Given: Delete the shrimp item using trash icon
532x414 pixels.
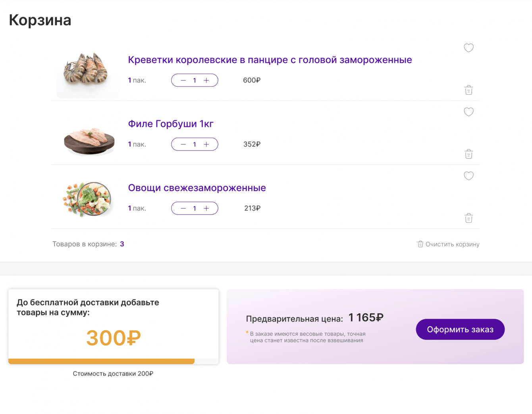Looking at the screenshot, I should pyautogui.click(x=468, y=90).
